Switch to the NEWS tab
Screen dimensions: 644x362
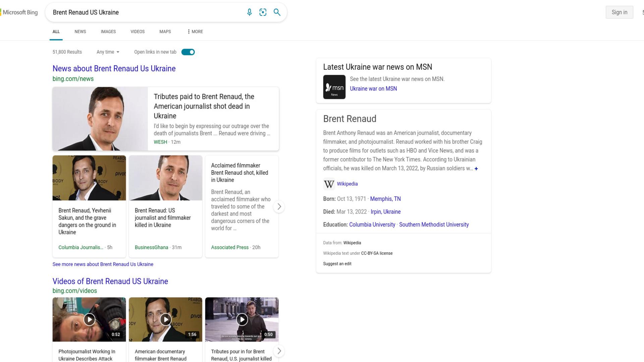pyautogui.click(x=80, y=32)
